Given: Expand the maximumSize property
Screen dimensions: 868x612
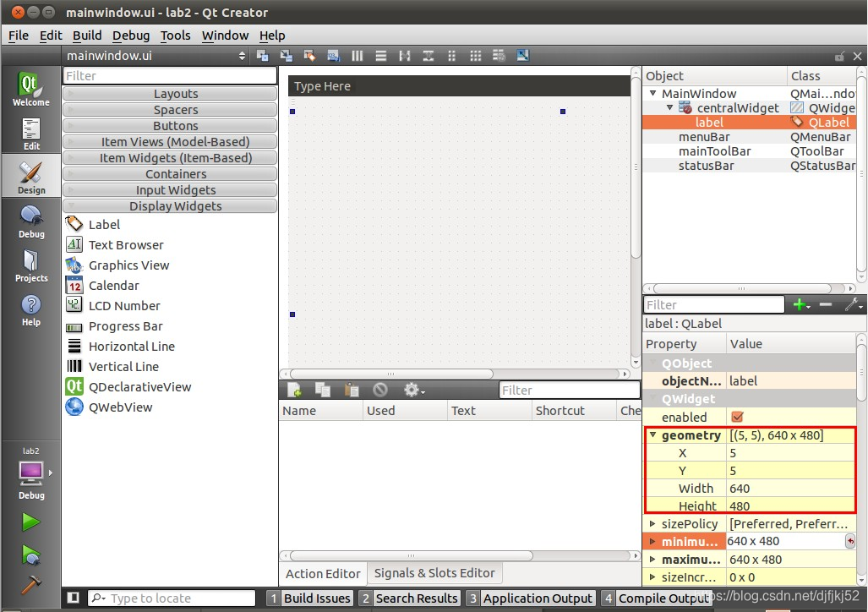Looking at the screenshot, I should point(652,560).
